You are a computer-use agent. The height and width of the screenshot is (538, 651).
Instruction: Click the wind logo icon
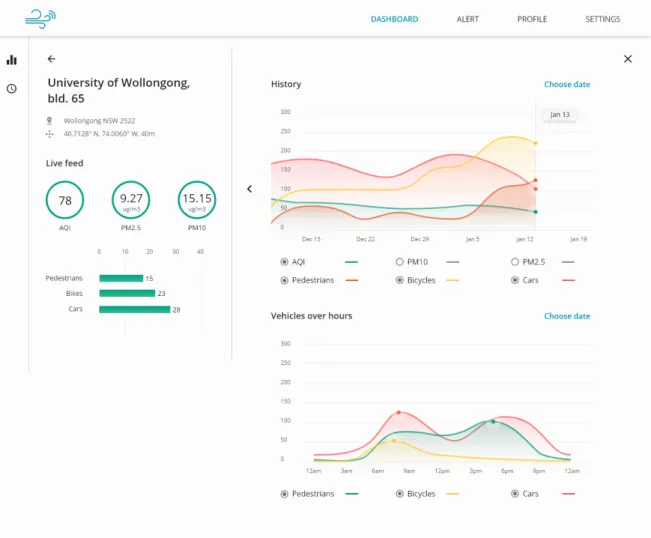40,19
